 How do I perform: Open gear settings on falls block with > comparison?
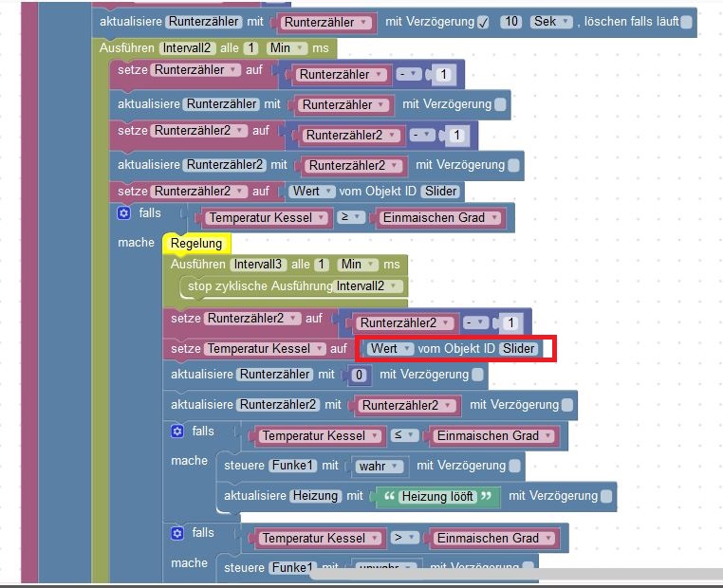click(x=177, y=533)
